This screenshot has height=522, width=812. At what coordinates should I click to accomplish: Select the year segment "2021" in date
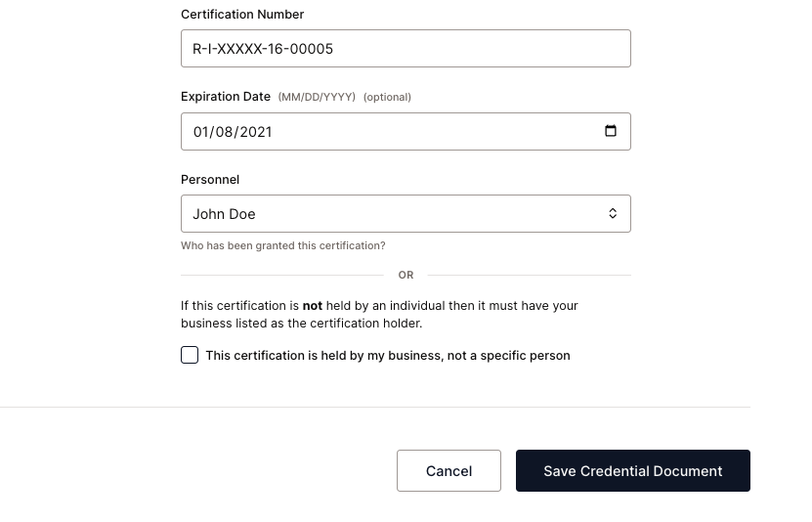click(255, 132)
